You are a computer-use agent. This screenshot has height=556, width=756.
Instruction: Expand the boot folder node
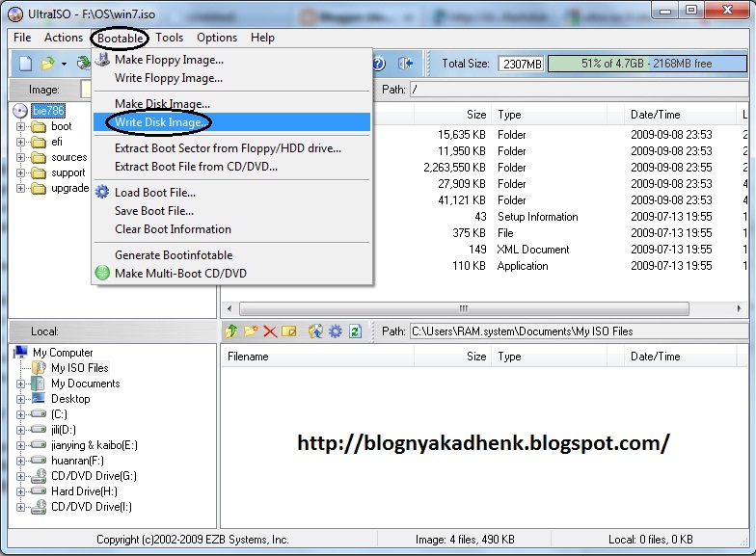[21, 127]
